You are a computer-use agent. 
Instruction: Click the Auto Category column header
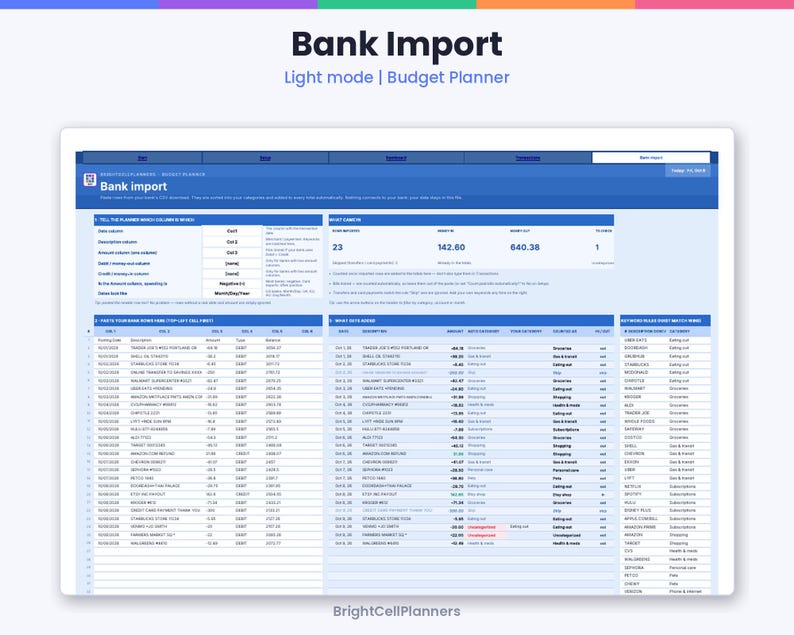point(483,331)
